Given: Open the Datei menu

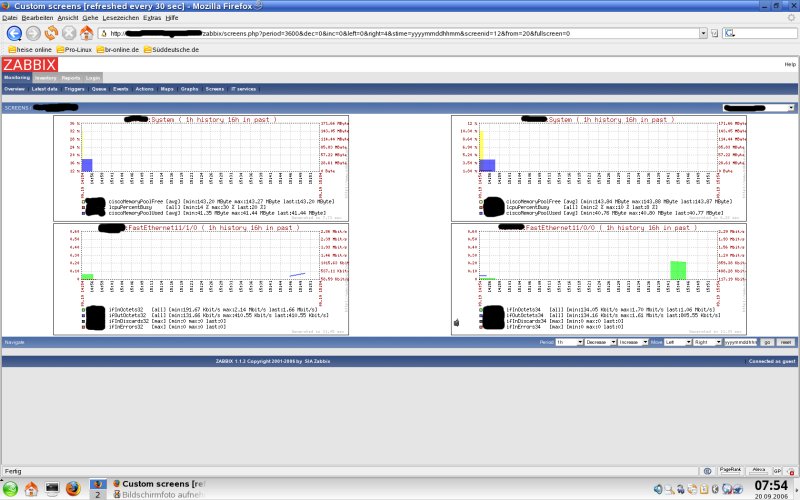Looking at the screenshot, I should (10, 18).
